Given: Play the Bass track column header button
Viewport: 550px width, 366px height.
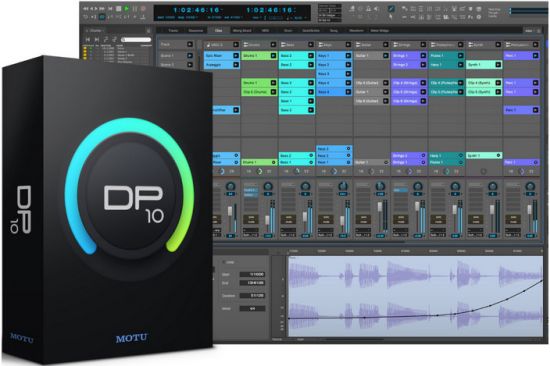Looking at the screenshot, I should point(310,45).
